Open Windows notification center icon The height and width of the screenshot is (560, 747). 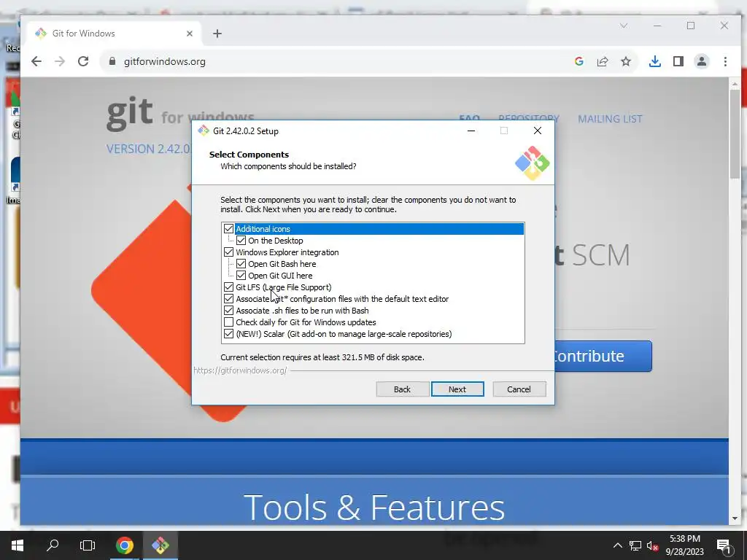(x=724, y=546)
